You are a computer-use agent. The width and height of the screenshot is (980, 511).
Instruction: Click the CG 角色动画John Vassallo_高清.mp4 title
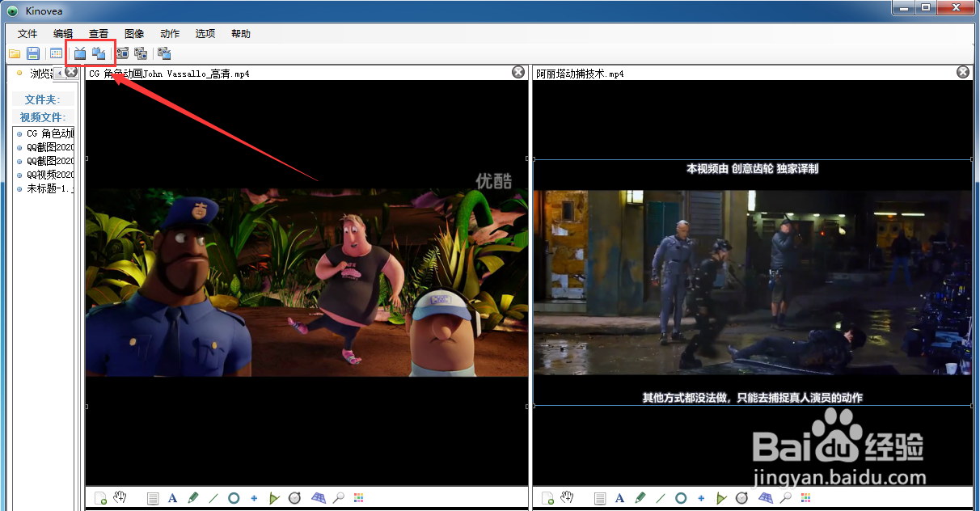click(x=169, y=74)
